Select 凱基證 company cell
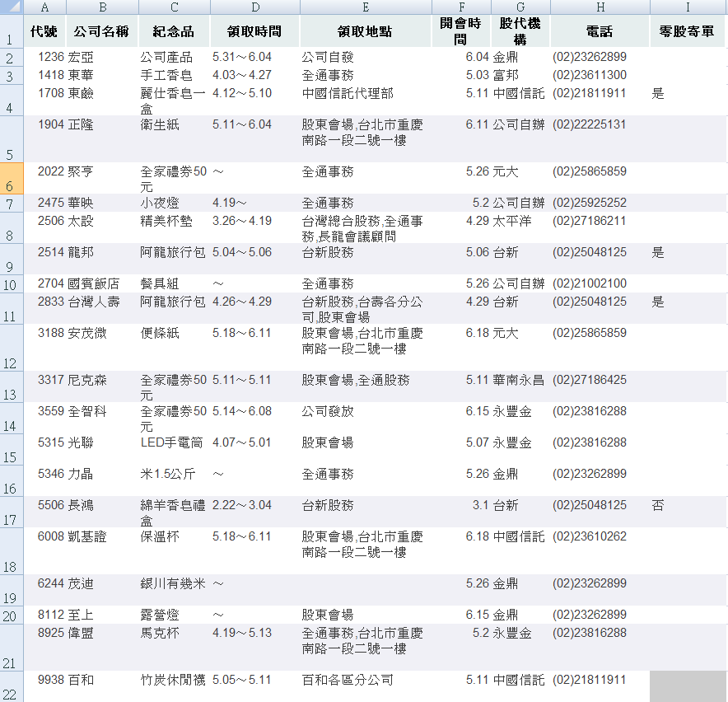Image resolution: width=728 pixels, height=702 pixels. click(102, 550)
